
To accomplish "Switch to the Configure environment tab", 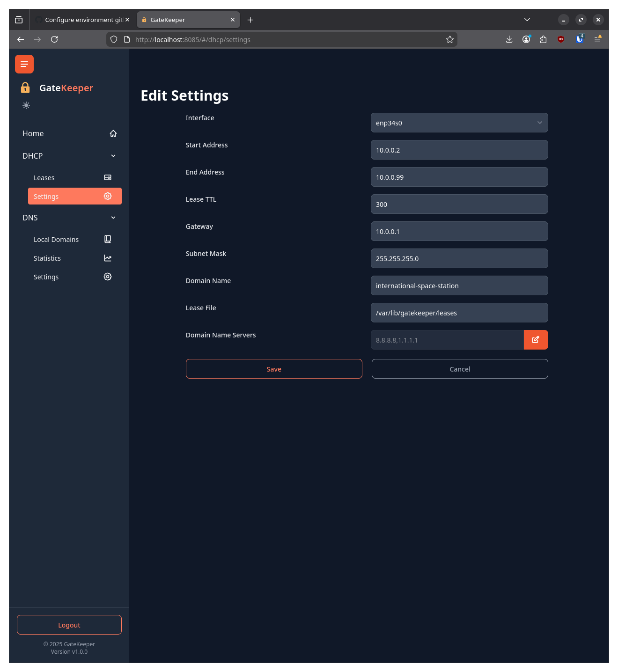I will click(80, 20).
